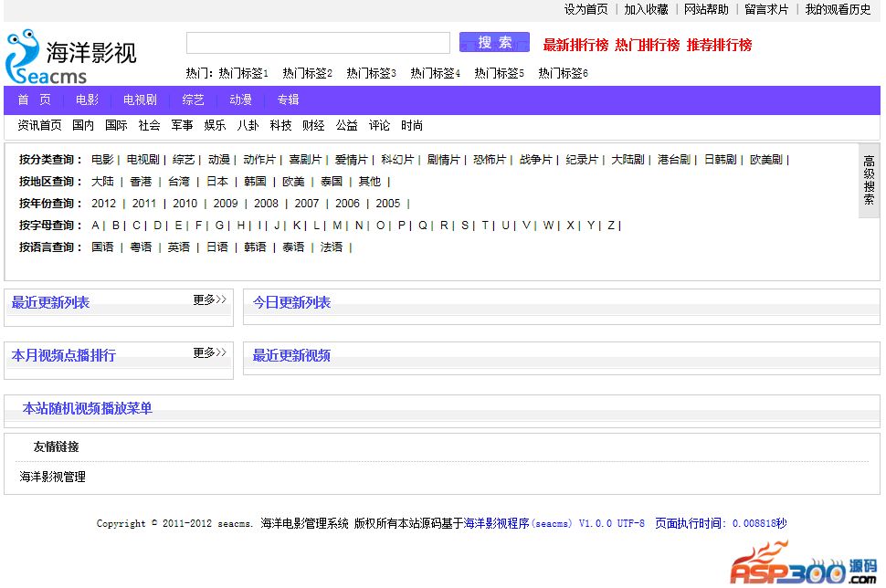This screenshot has height=588, width=886.
Task: Filter by year 2009
Action: point(226,204)
